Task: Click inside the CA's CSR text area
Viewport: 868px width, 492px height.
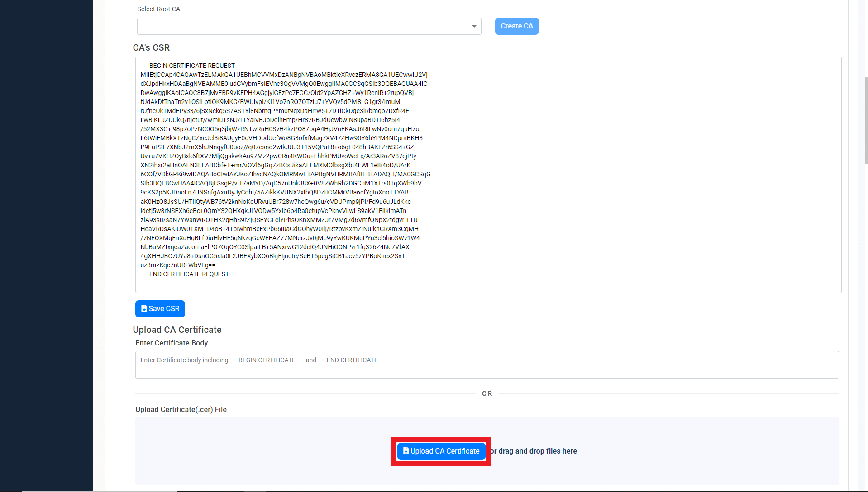Action: point(488,175)
